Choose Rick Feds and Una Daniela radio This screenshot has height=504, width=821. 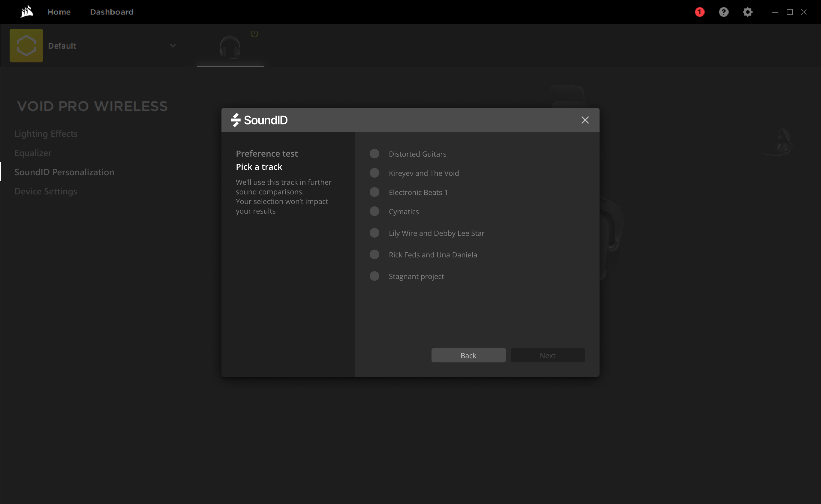374,255
